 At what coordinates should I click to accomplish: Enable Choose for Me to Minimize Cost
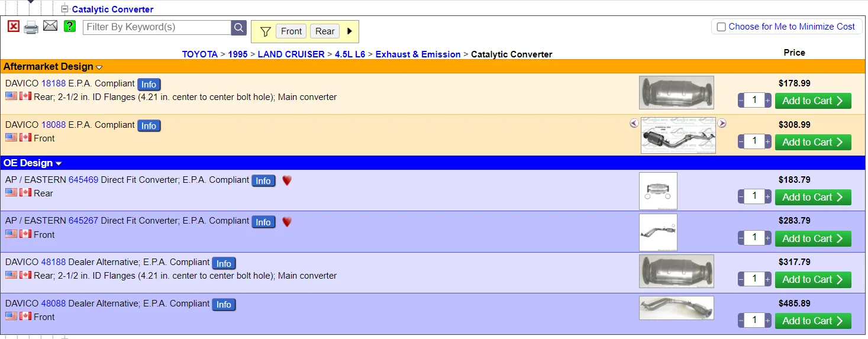point(721,27)
